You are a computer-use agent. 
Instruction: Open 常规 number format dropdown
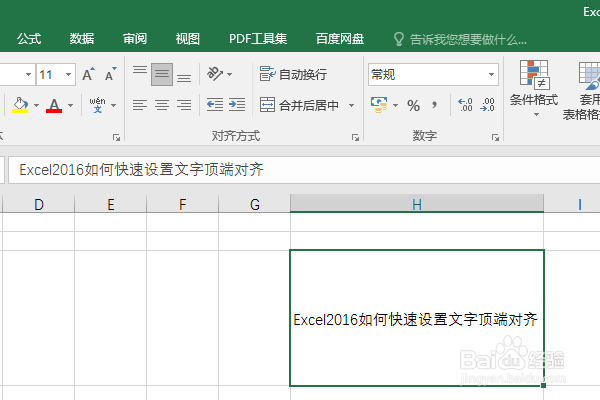tap(491, 74)
